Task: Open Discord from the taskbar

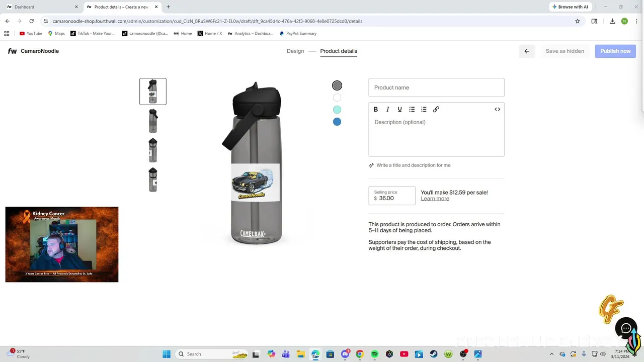Action: [x=345, y=354]
